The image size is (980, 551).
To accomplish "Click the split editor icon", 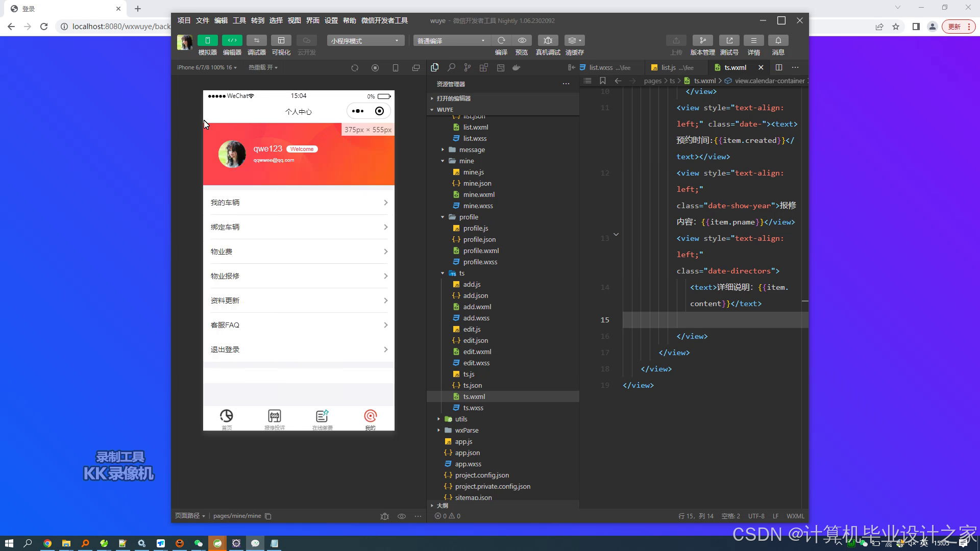I will click(x=779, y=67).
